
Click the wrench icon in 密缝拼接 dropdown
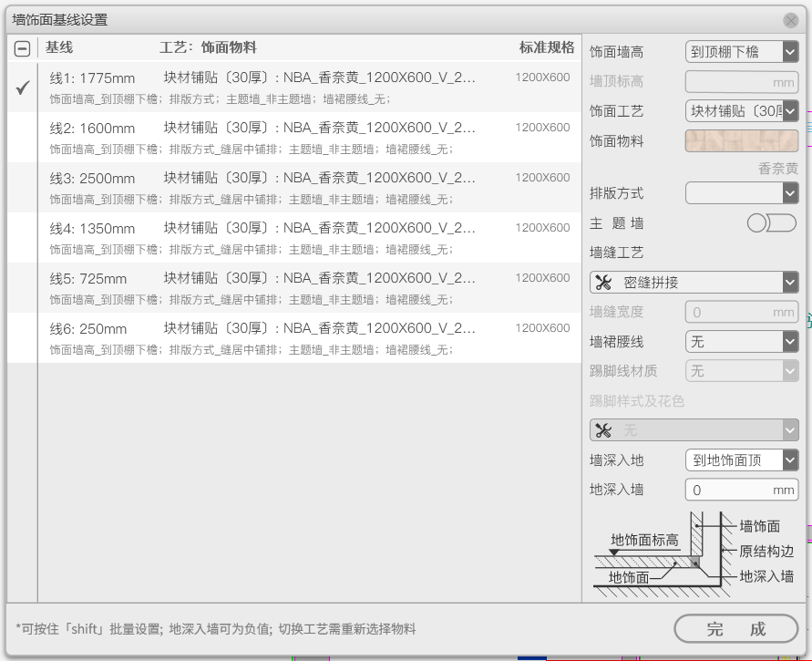point(603,283)
